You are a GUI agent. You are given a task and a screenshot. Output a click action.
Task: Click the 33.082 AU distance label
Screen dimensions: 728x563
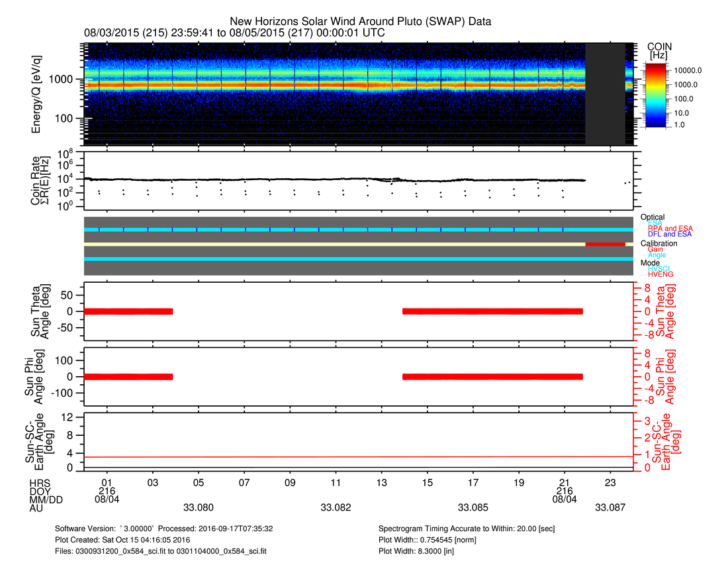[336, 507]
